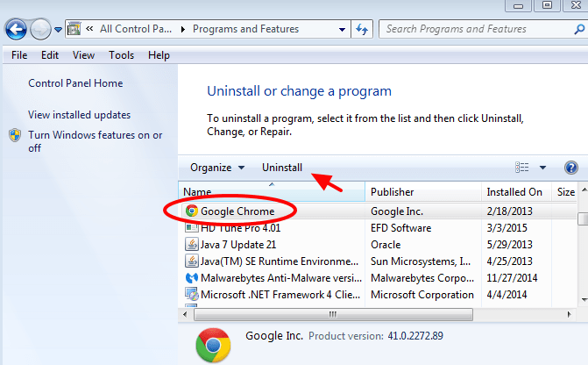This screenshot has width=588, height=365.
Task: Click the Programs and Features breadcrumb
Action: [245, 29]
